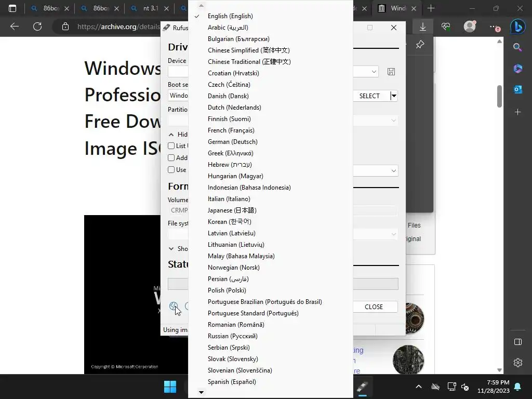Screen dimensions: 532x399
Task: Open the tab actions menu icon
Action: pos(12,8)
